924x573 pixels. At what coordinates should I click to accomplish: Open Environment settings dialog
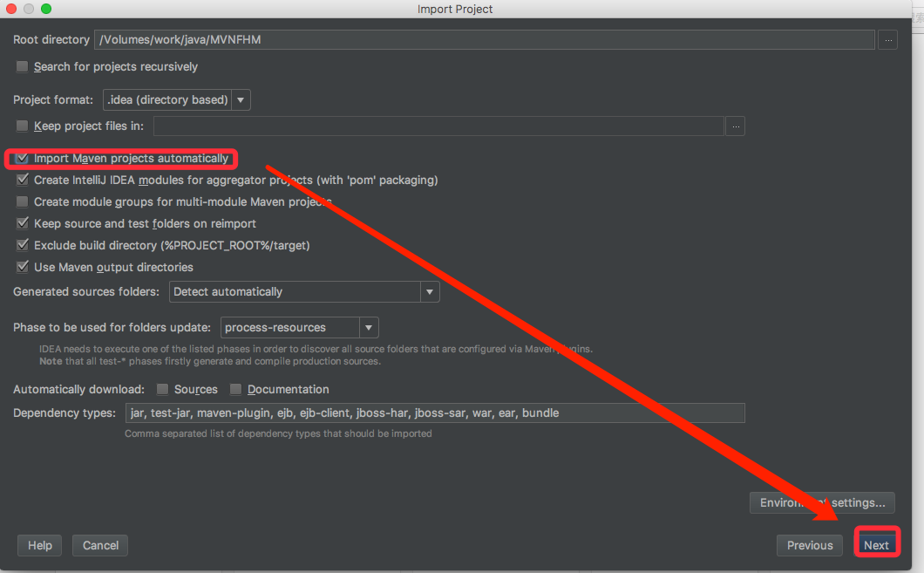[822, 503]
